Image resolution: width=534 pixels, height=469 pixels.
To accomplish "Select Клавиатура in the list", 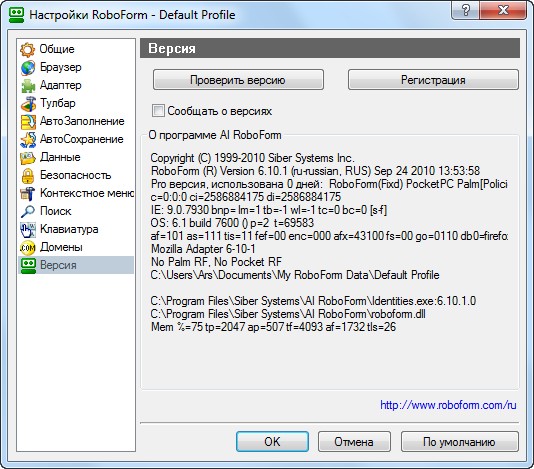I will 76,230.
